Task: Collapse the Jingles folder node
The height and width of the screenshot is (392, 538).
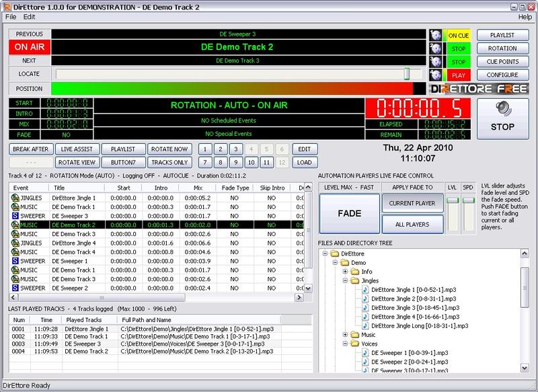Action: pyautogui.click(x=345, y=280)
